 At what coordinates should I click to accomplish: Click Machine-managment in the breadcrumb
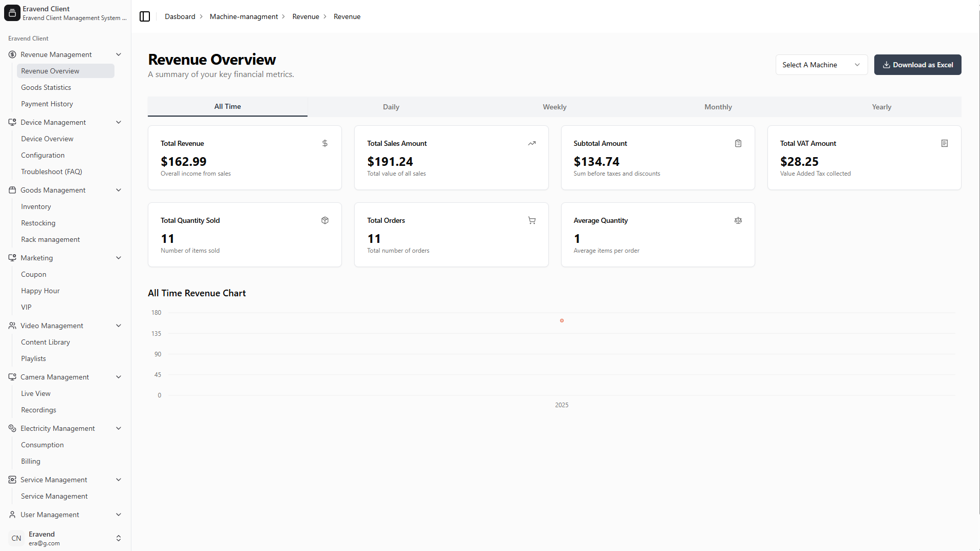tap(244, 16)
